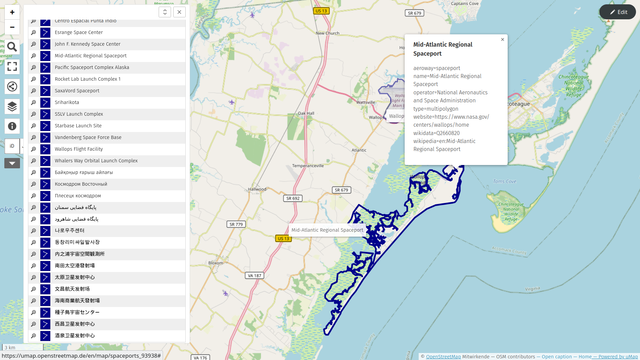Select Rocket Lab Launch Complex 1 row

107,79
